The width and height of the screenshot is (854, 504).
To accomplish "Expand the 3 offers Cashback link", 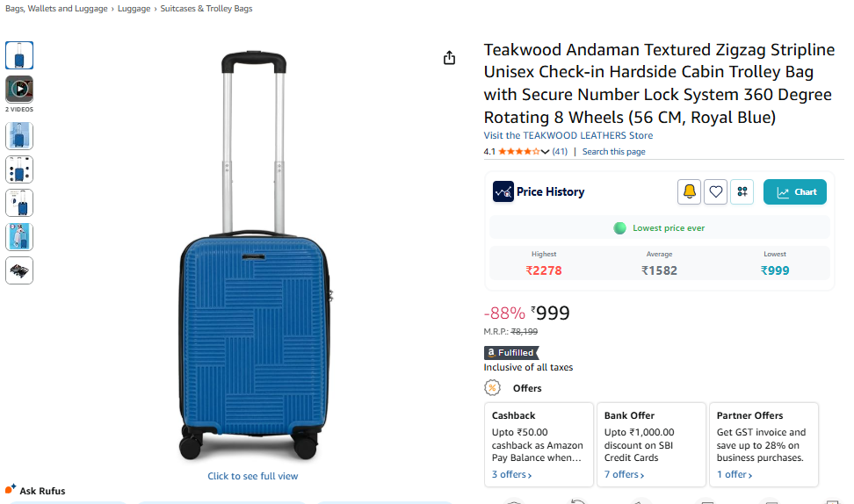I will pyautogui.click(x=512, y=474).
